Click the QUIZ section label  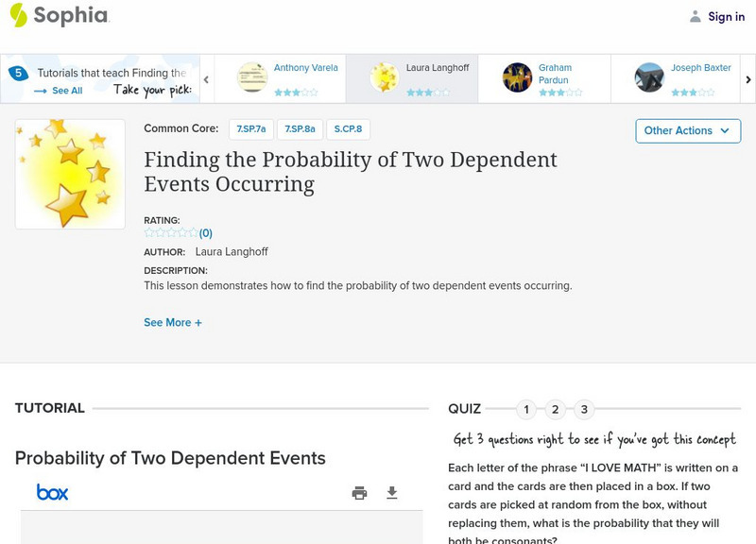pos(464,409)
